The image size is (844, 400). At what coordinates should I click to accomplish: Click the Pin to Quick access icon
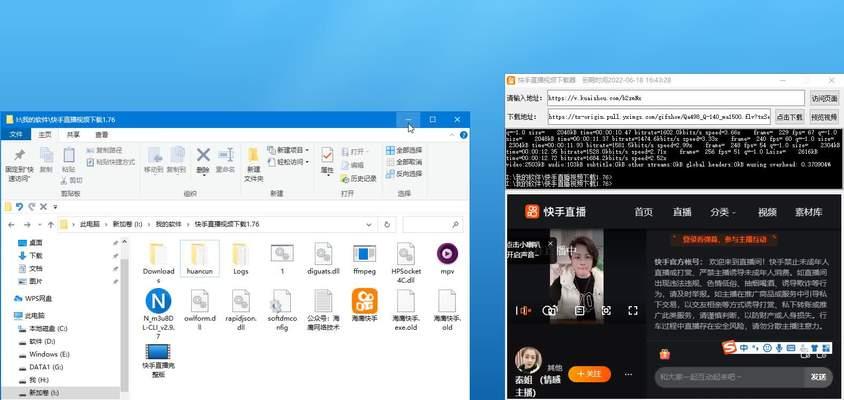point(19,155)
